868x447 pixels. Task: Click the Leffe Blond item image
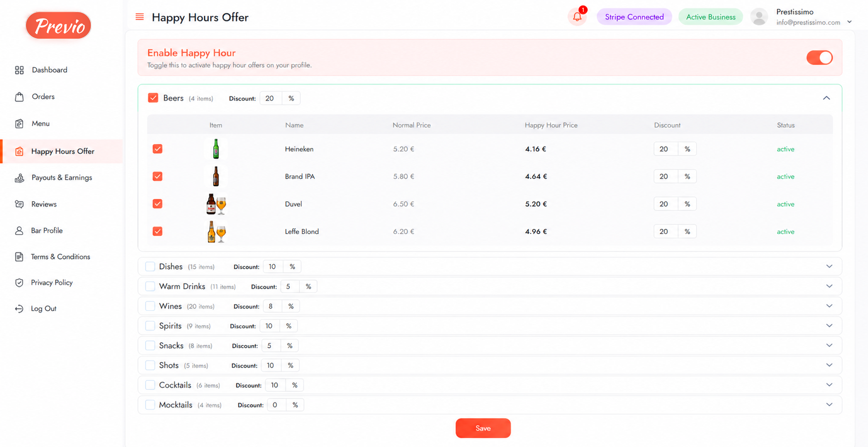pyautogui.click(x=216, y=231)
